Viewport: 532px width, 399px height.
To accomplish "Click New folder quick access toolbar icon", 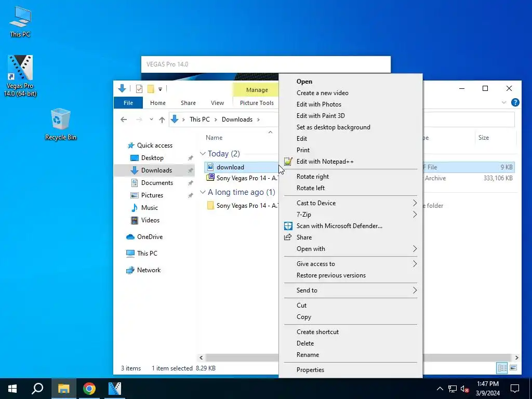I will pyautogui.click(x=151, y=89).
